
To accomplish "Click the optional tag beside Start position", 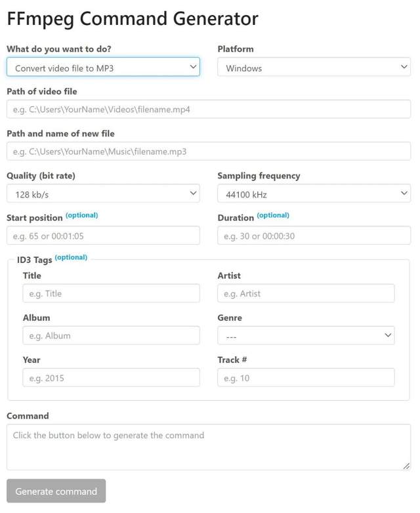I will (x=81, y=215).
